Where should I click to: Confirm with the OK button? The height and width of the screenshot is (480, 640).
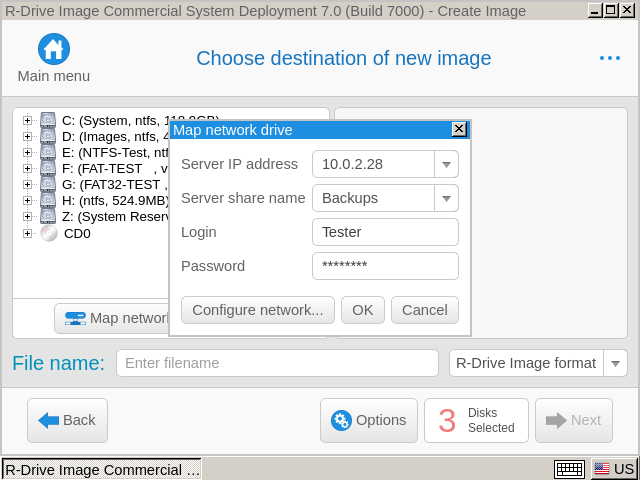pyautogui.click(x=363, y=310)
